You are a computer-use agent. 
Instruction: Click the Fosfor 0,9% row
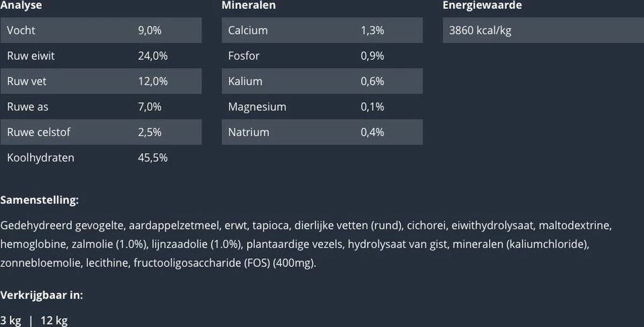click(322, 56)
